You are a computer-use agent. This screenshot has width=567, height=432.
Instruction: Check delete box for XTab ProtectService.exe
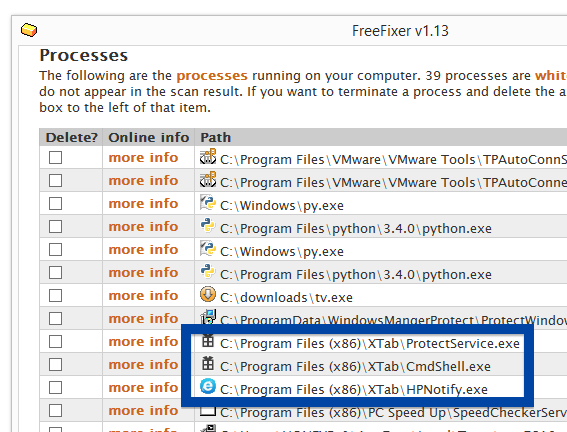(55, 341)
